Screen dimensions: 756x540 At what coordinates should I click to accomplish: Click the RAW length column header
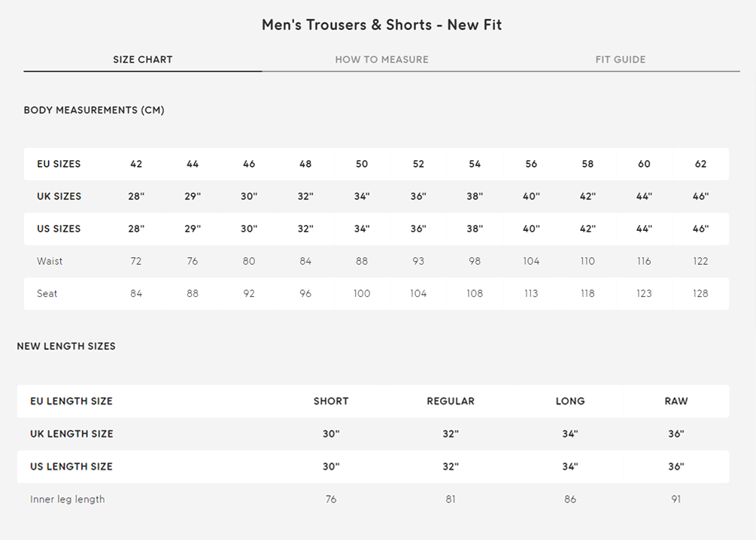point(676,401)
